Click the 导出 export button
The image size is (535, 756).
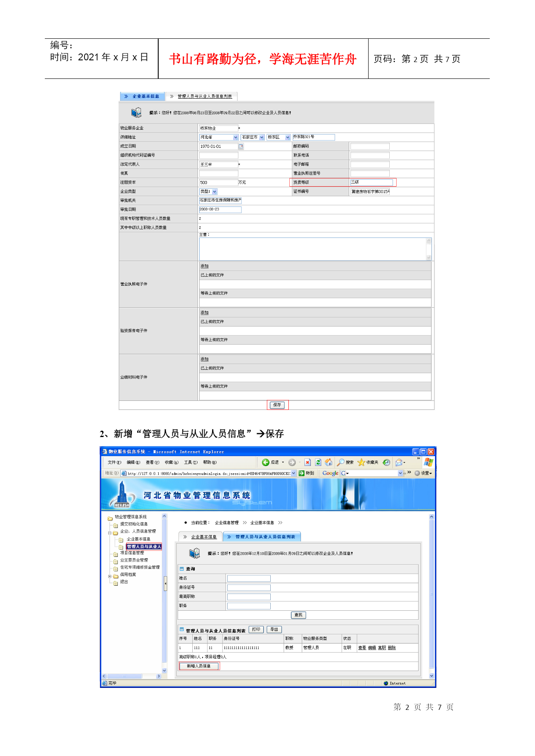click(x=274, y=629)
